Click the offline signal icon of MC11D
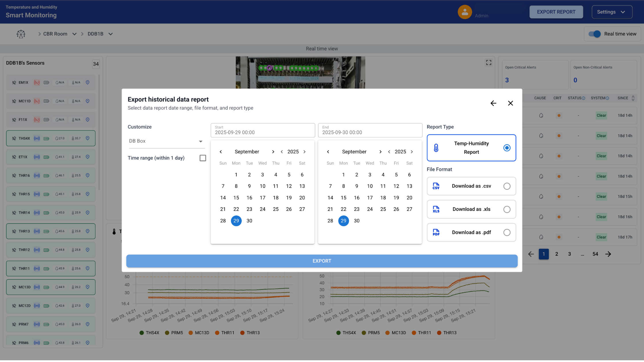This screenshot has width=644, height=362. (x=37, y=101)
